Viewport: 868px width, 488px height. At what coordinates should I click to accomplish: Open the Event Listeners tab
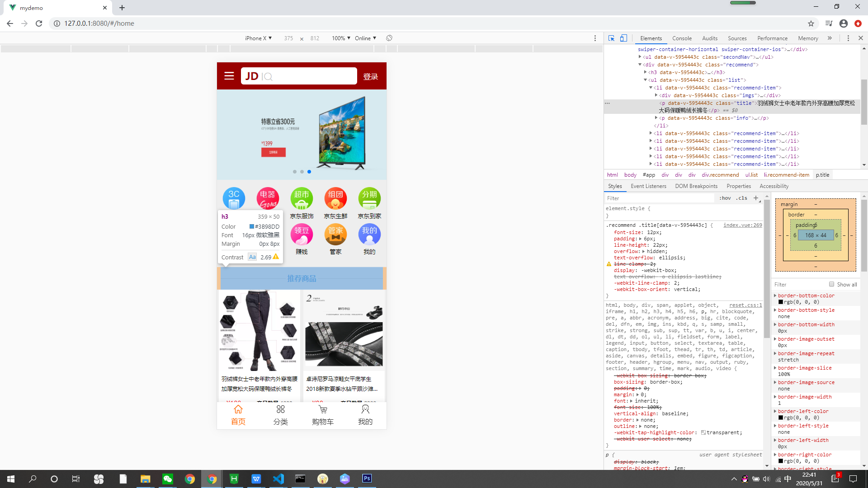point(648,186)
